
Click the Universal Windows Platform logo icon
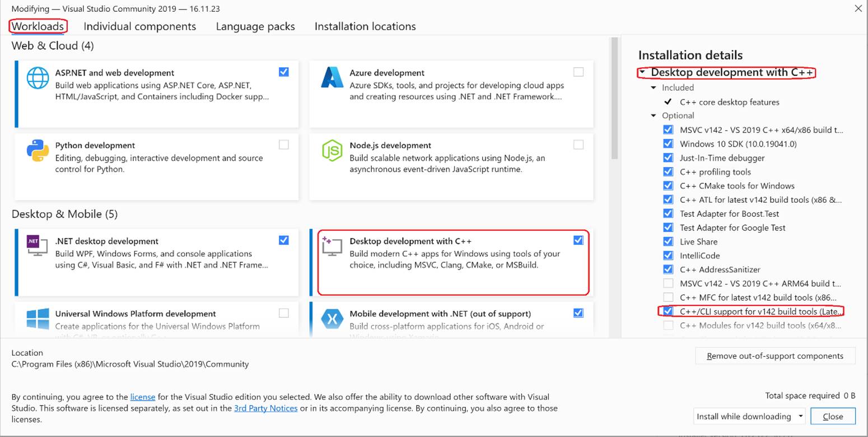click(x=38, y=319)
